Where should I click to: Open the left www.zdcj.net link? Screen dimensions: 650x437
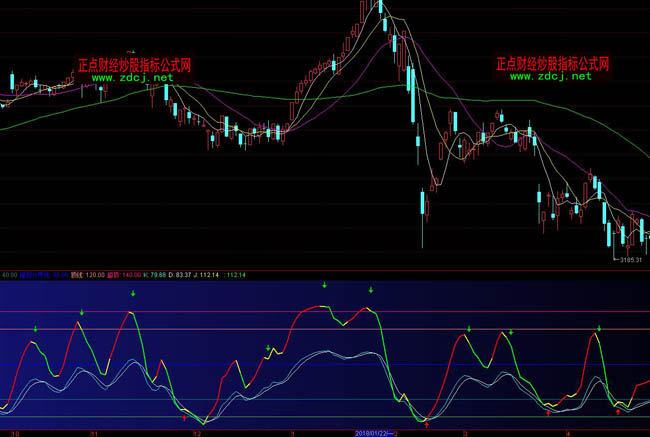(x=132, y=77)
